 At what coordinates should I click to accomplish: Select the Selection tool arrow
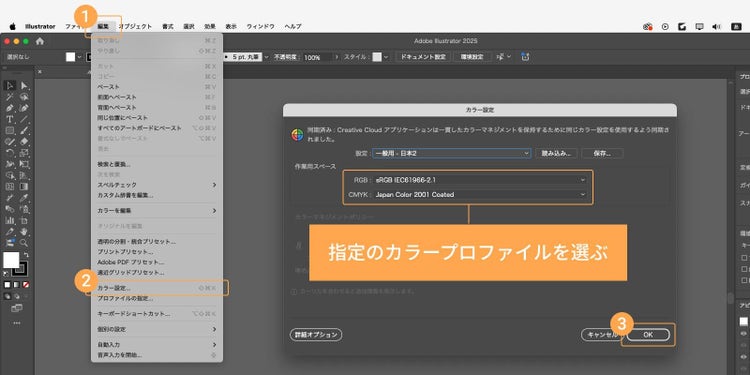coord(10,86)
